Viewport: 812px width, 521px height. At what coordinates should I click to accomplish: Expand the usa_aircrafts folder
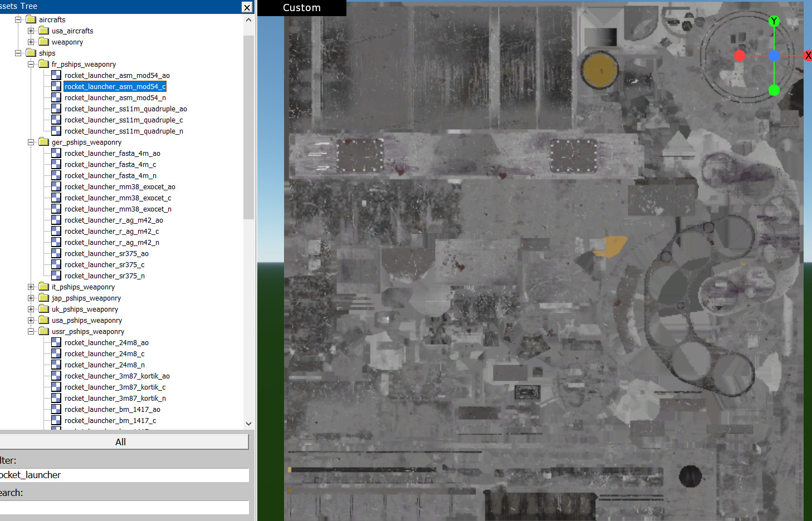point(31,31)
